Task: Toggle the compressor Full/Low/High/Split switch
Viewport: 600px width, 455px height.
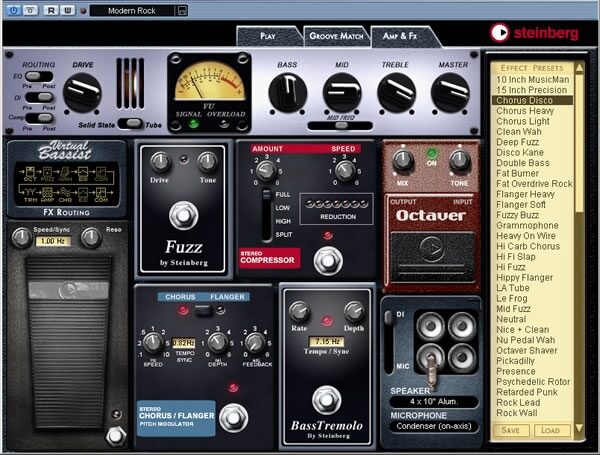Action: 266,215
